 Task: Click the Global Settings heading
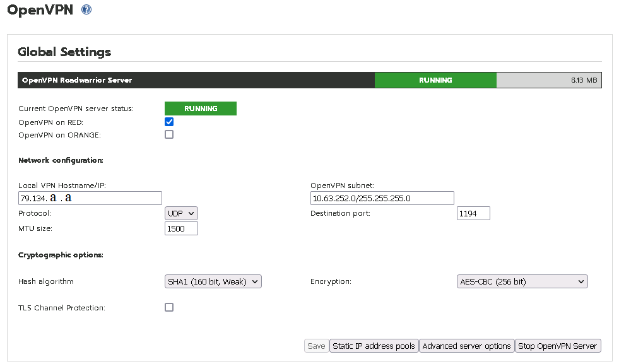pyautogui.click(x=64, y=52)
